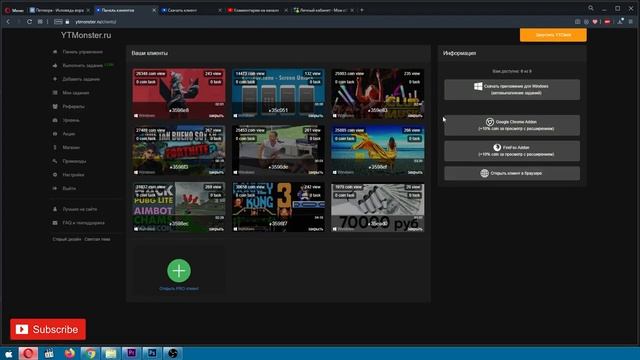Click the person icon beside Лучшие на сайте

pos(55,209)
